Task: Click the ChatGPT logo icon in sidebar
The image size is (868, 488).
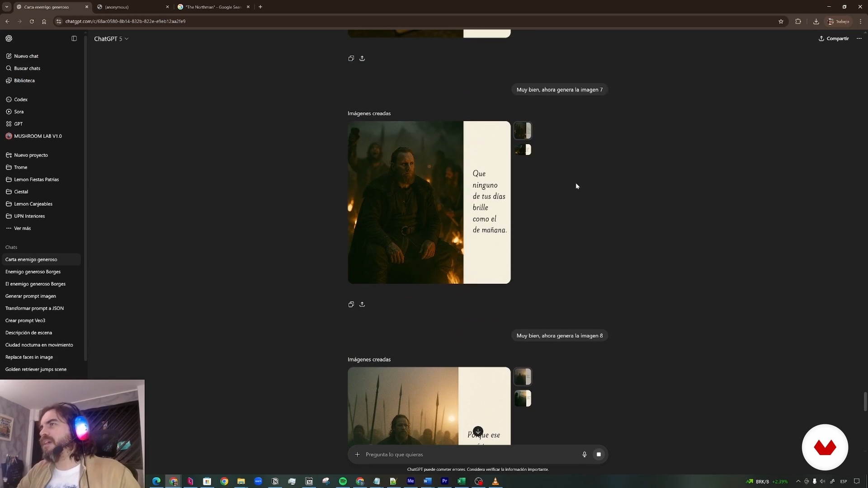Action: click(x=9, y=38)
